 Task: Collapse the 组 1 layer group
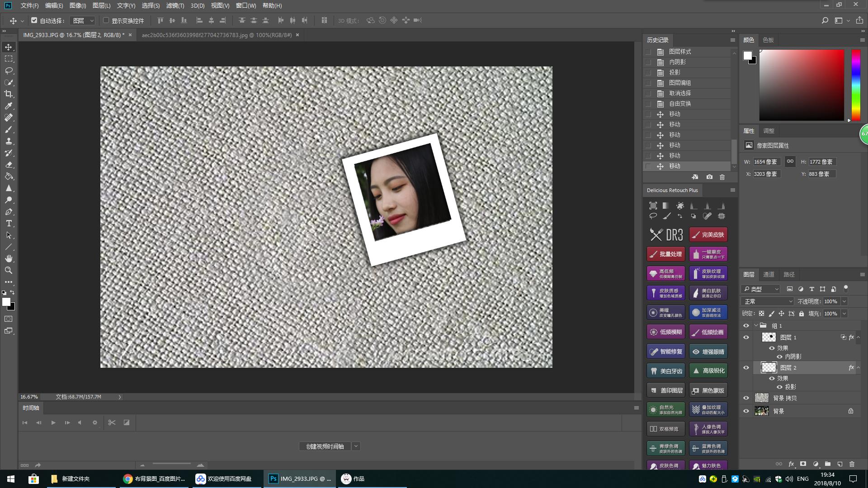point(756,325)
